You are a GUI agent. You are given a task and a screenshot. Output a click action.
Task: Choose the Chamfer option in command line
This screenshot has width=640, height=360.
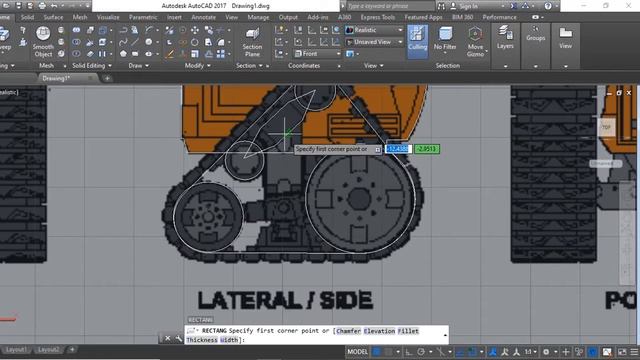(x=348, y=331)
